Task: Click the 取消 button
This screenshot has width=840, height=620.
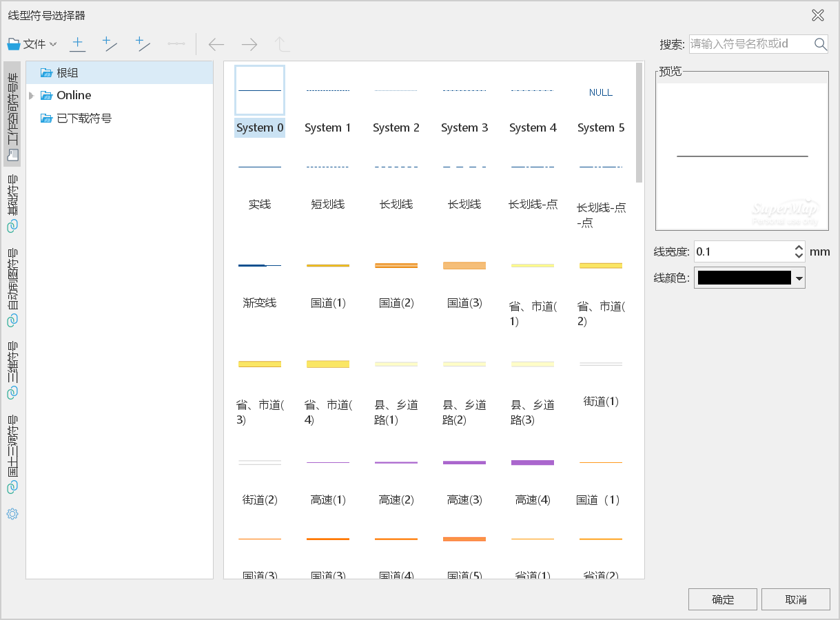Action: click(795, 599)
